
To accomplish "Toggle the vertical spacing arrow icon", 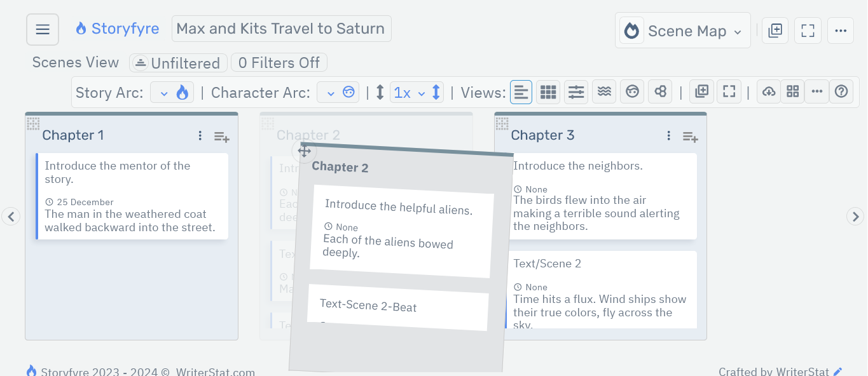I will (x=379, y=91).
